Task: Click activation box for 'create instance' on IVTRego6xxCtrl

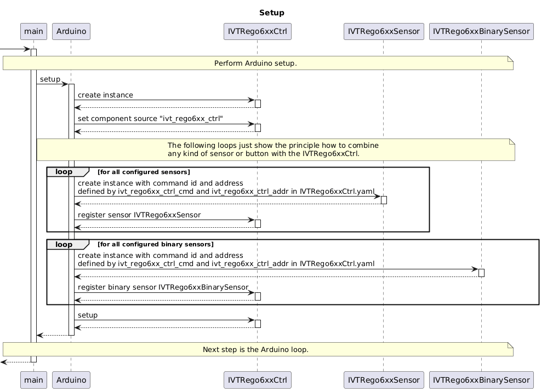Action: click(x=258, y=104)
